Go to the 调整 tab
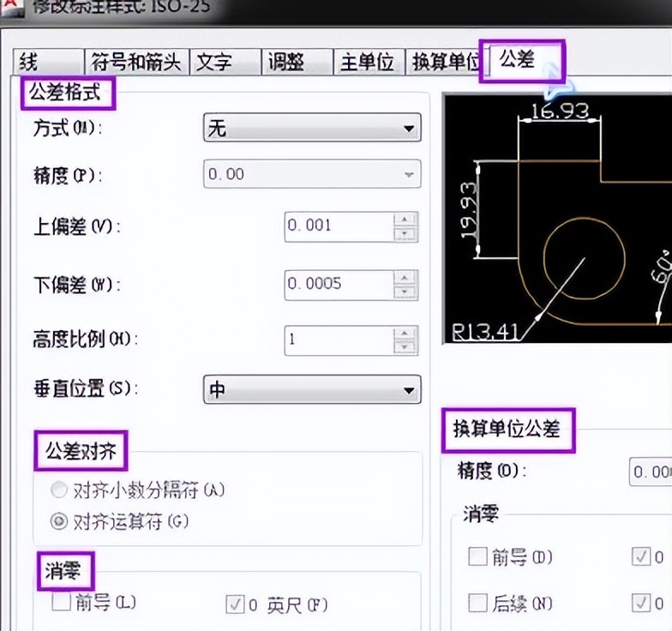The width and height of the screenshot is (672, 631). [x=297, y=62]
